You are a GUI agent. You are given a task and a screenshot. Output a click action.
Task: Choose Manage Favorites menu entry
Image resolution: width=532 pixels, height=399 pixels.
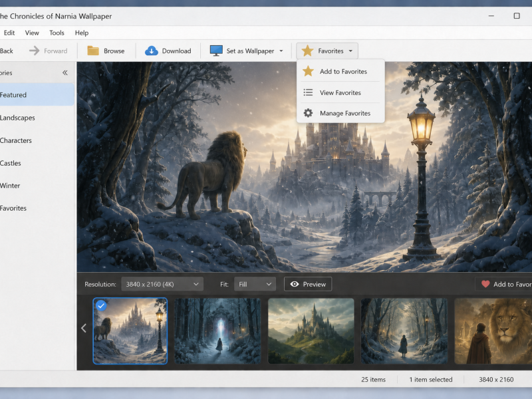[x=340, y=113]
